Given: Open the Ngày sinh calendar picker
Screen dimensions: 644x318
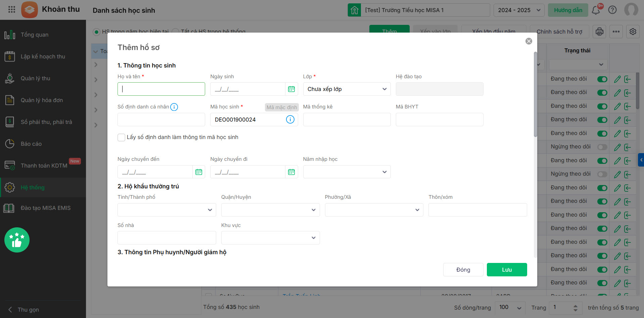Looking at the screenshot, I should tap(291, 89).
